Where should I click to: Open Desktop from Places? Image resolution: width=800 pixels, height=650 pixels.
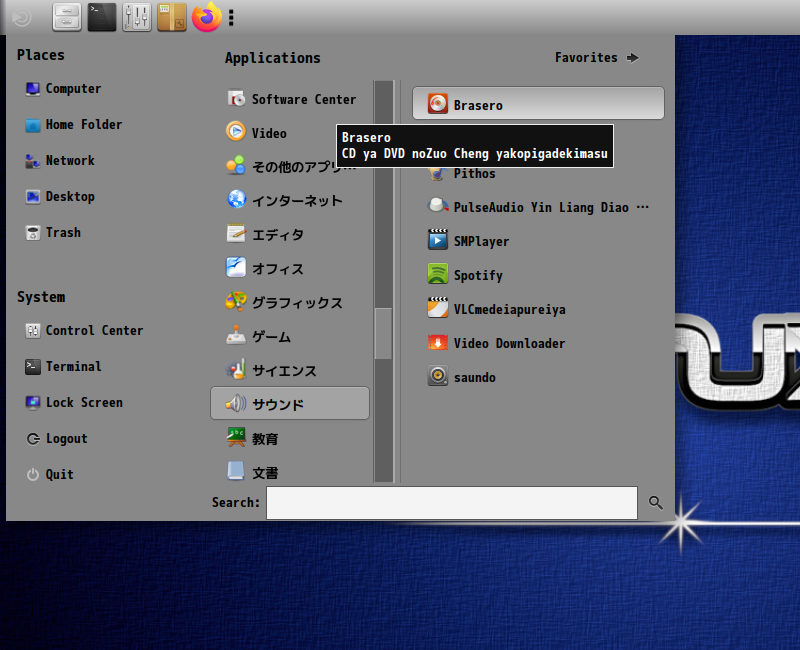click(60, 197)
